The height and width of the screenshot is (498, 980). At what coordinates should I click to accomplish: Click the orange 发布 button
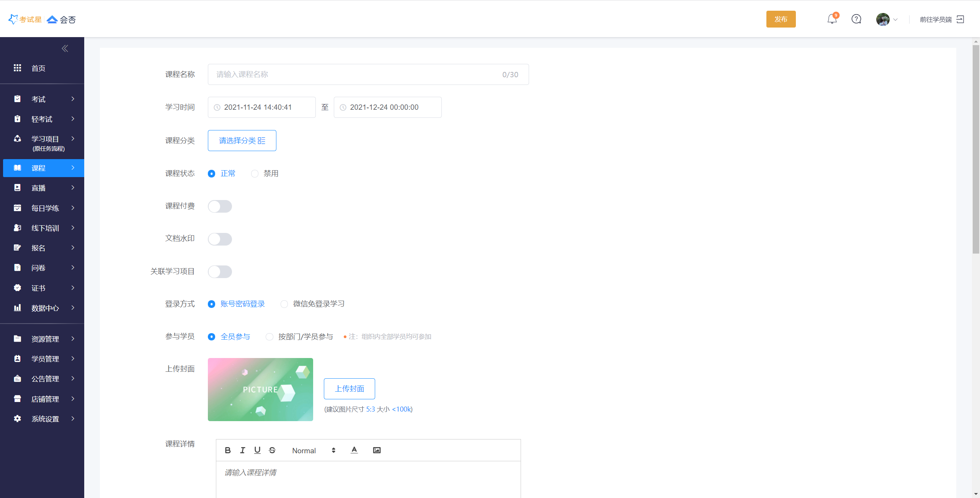coord(781,19)
